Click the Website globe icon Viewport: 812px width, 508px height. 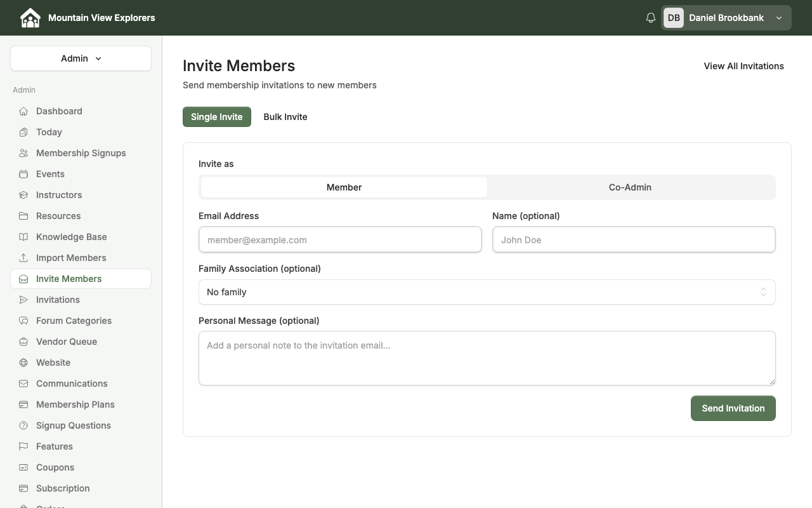(x=23, y=363)
